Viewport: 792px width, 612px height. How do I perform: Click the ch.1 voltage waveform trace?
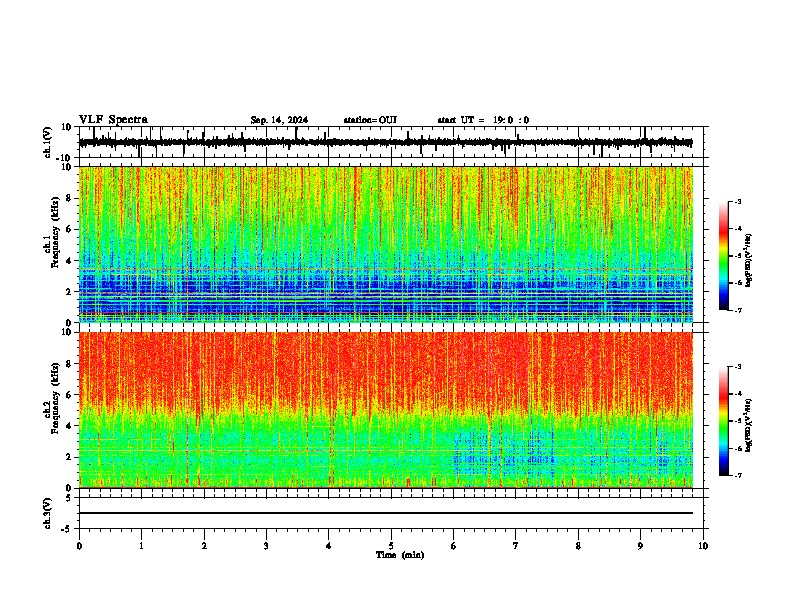tap(385, 143)
